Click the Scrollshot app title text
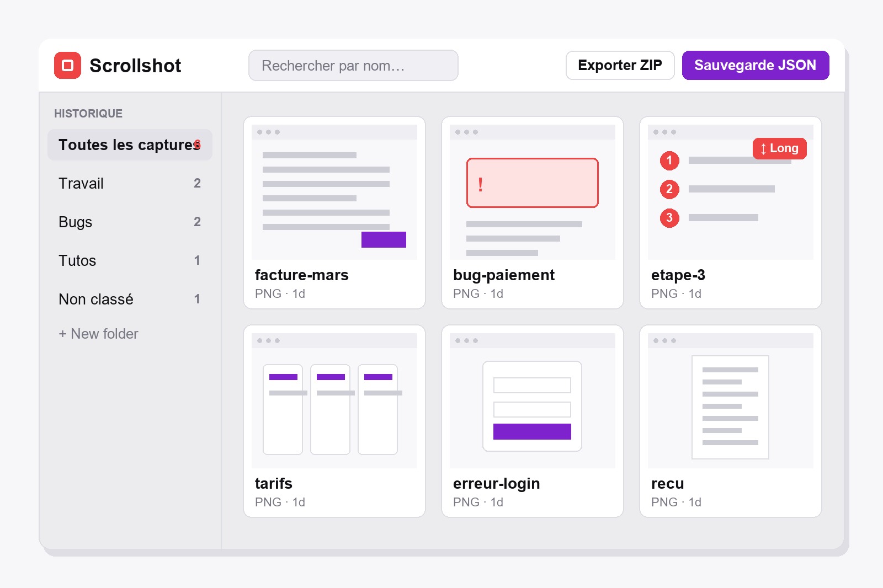This screenshot has width=883, height=588. point(135,66)
